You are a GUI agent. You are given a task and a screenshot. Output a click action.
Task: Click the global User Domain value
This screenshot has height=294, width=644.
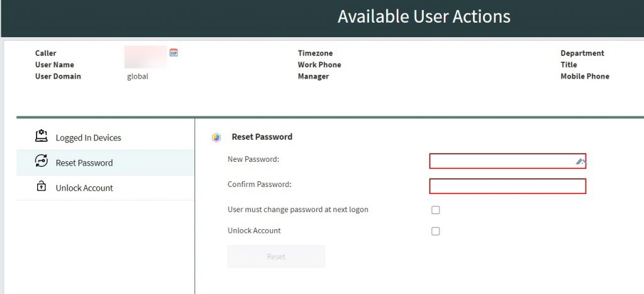coord(138,76)
